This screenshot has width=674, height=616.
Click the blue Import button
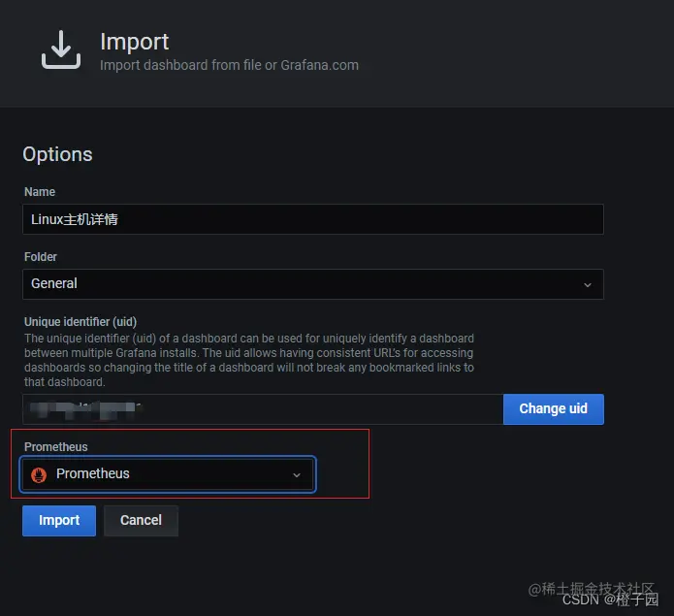coord(59,521)
